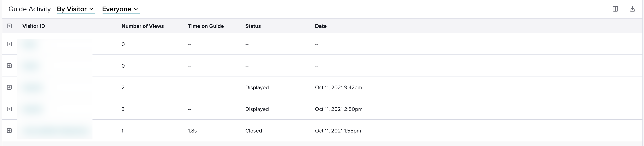This screenshot has height=146, width=644.
Task: Sort by Number of Views column
Action: click(x=142, y=26)
